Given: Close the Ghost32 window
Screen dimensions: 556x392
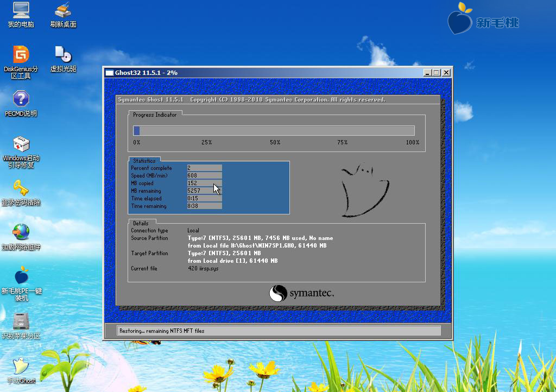Looking at the screenshot, I should [446, 73].
